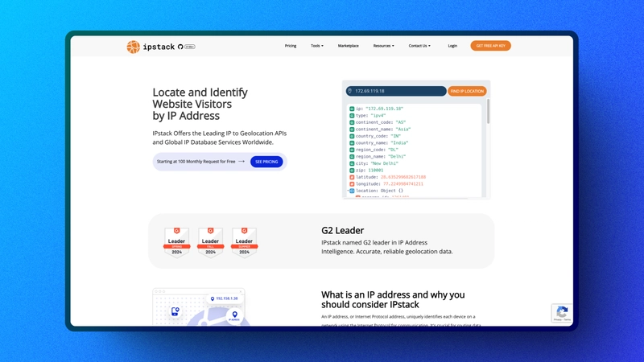Open the Login link
This screenshot has width=644, height=362.
[x=452, y=46]
